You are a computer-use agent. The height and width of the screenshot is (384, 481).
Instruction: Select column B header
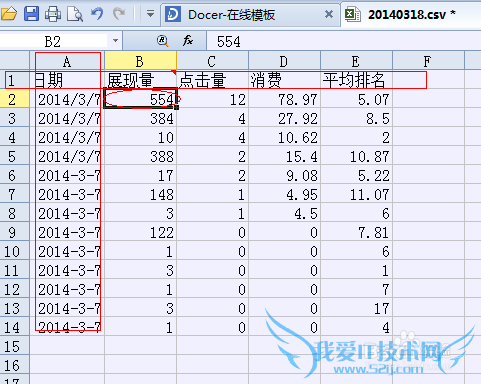point(140,61)
